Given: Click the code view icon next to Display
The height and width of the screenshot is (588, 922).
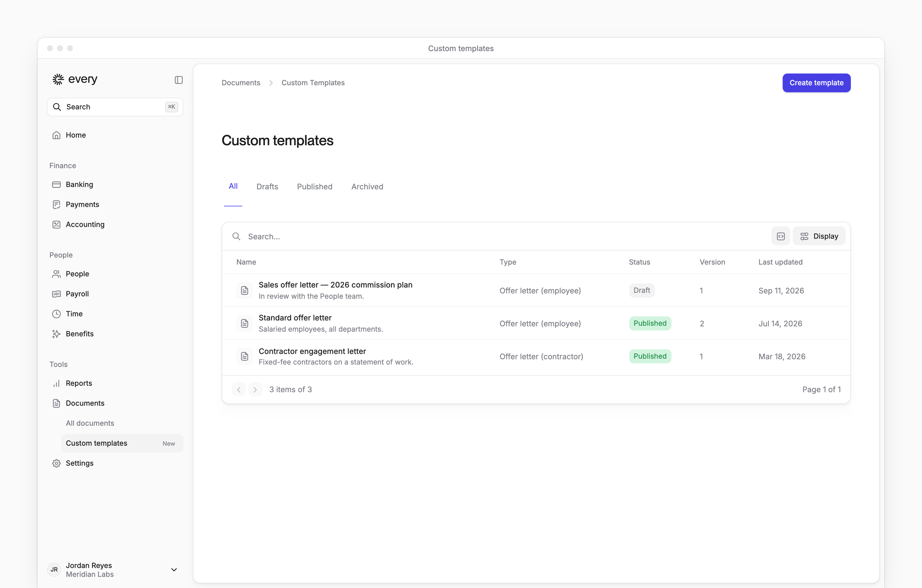Looking at the screenshot, I should [781, 236].
